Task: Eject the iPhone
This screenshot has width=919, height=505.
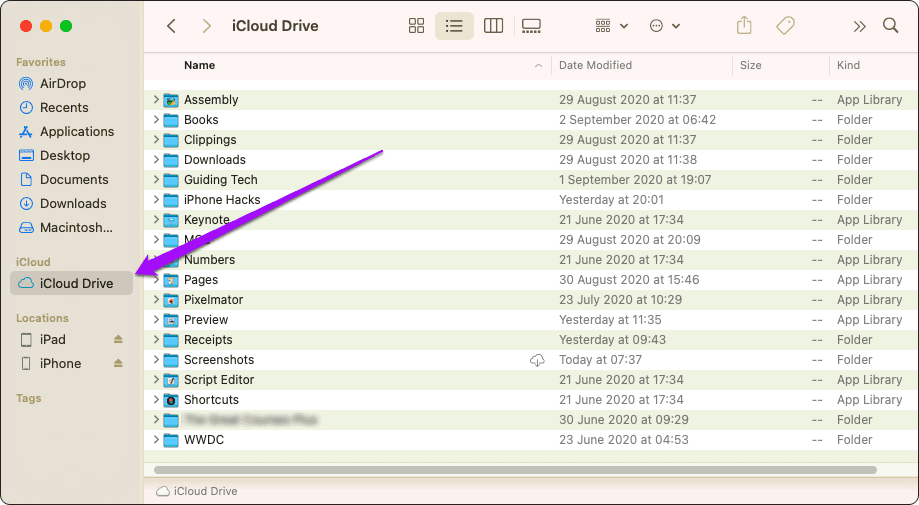Action: point(118,363)
